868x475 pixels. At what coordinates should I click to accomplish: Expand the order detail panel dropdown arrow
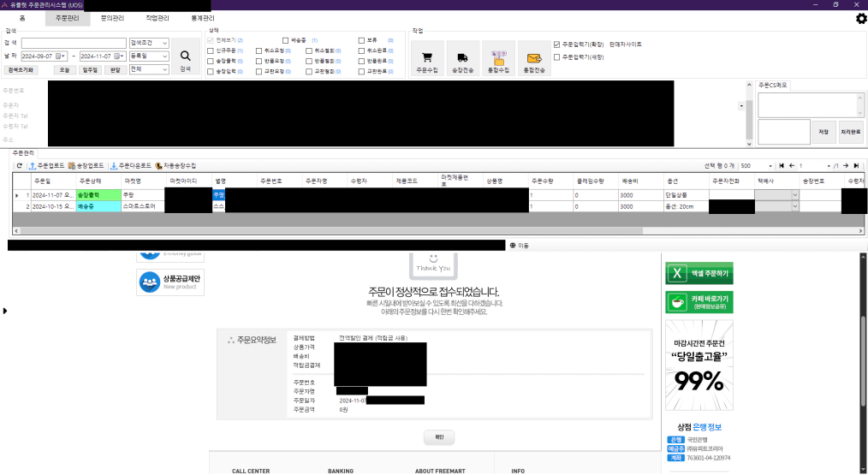[x=741, y=106]
